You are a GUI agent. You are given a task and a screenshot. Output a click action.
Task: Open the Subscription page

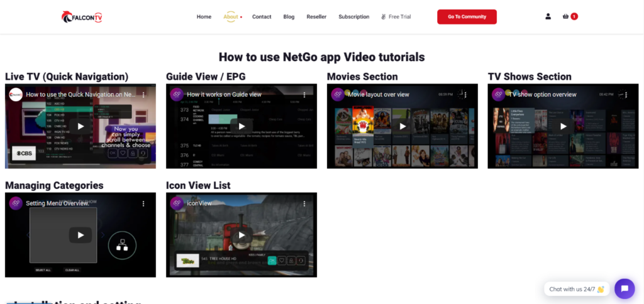pyautogui.click(x=354, y=17)
